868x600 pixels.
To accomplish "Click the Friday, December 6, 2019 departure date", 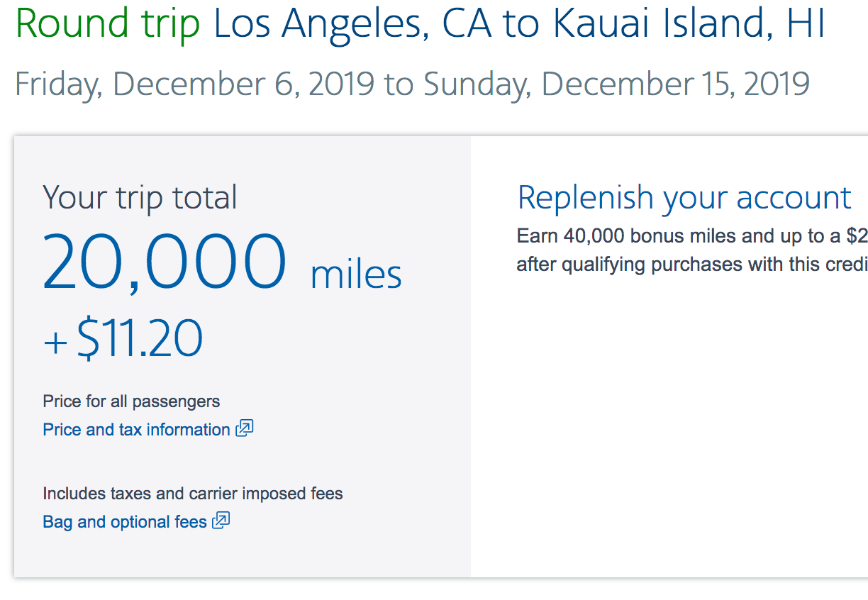I will [x=194, y=84].
